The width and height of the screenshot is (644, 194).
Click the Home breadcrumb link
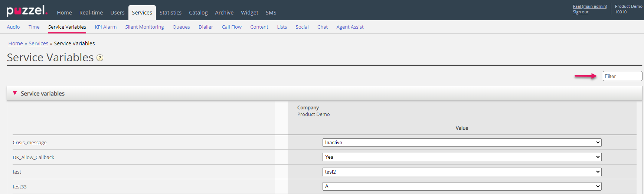click(16, 43)
